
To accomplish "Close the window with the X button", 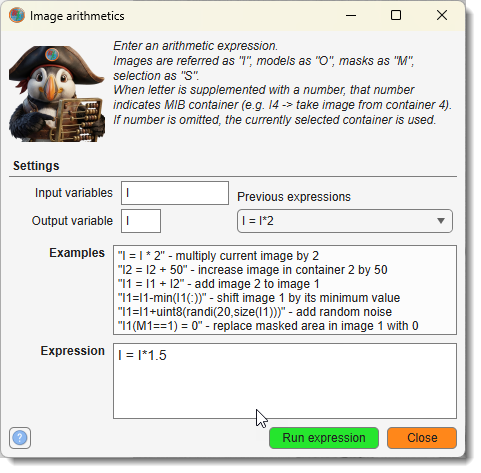I will tap(442, 15).
